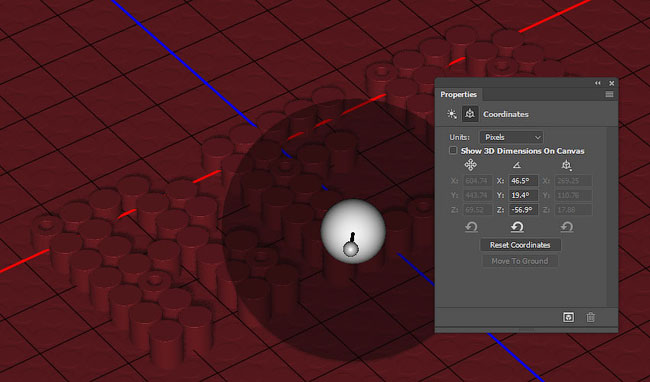Screen dimensions: 650x382
Task: Click the X position field 604.74
Action: pyautogui.click(x=477, y=181)
